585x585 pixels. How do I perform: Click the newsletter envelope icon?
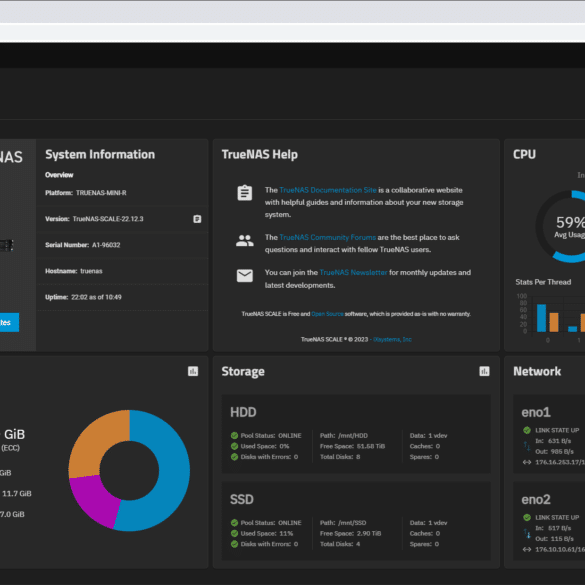(245, 276)
